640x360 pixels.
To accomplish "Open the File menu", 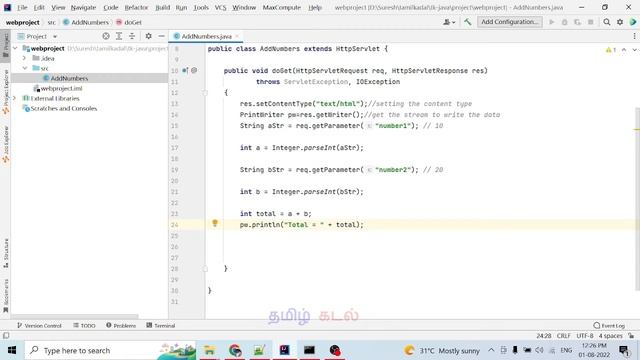I will (22, 7).
